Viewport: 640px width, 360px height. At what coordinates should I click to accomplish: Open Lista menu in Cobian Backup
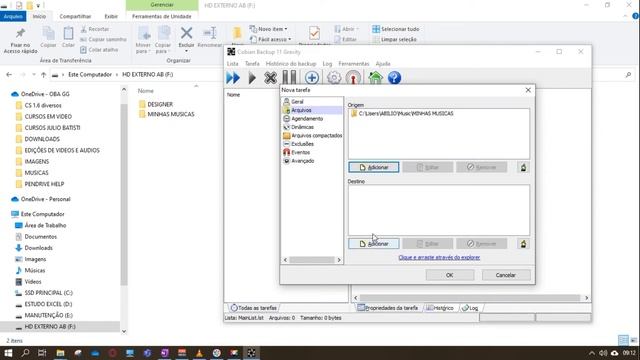(x=232, y=64)
